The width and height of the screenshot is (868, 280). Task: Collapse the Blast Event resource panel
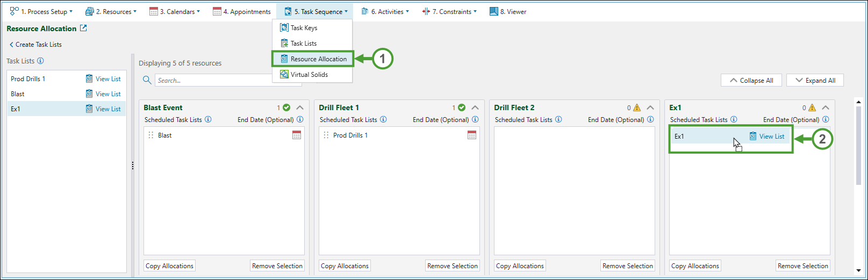coord(300,107)
